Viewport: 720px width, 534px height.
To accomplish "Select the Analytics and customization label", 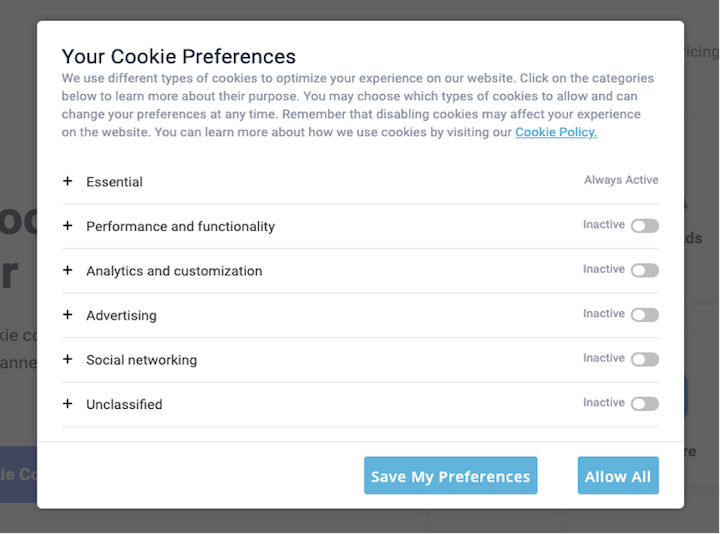I will [x=174, y=271].
